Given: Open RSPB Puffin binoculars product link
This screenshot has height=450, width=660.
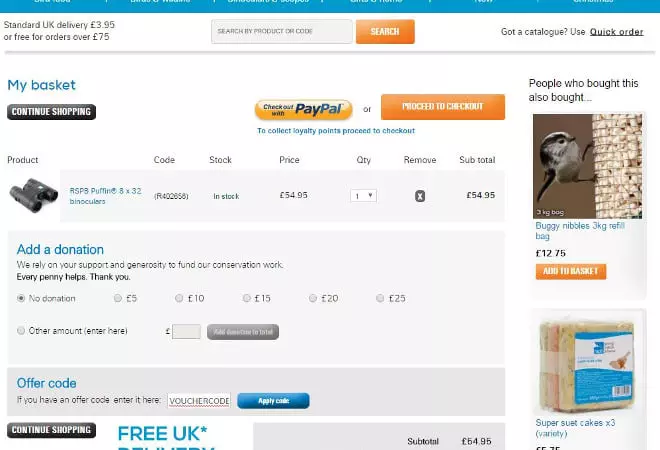Looking at the screenshot, I should pos(105,196).
